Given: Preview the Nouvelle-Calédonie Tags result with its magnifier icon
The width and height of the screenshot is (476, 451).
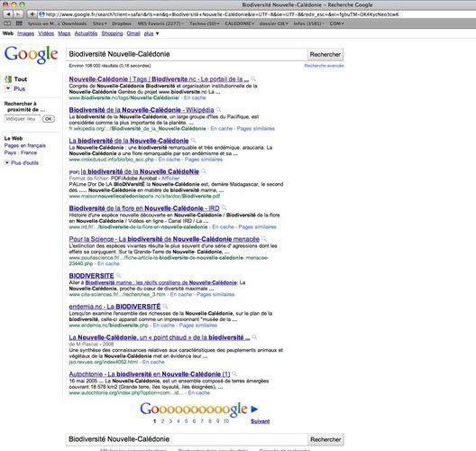Looking at the screenshot, I should tap(253, 79).
